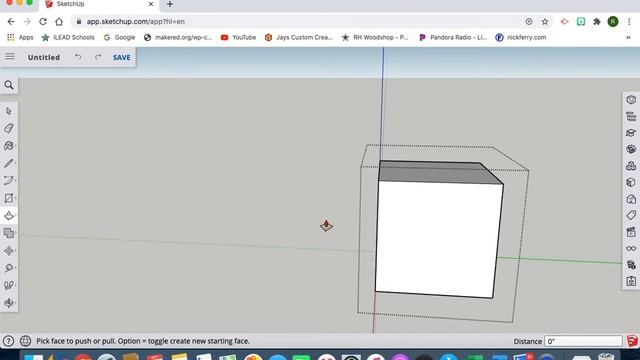Click the white front face of the cube
Screen dimensions: 640x360
[x=439, y=239]
